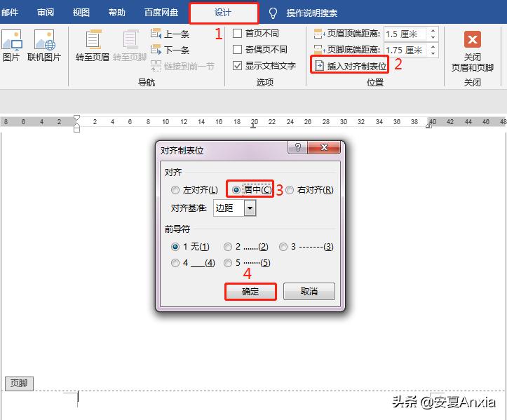507x420 pixels.
Task: Open the 邮件 (Mailings) tab
Action: pos(10,13)
